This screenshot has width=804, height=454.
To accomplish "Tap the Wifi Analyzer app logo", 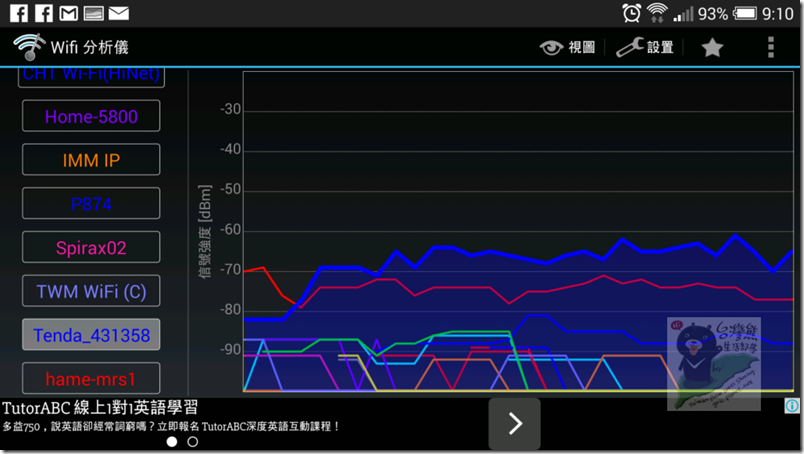I will [29, 47].
